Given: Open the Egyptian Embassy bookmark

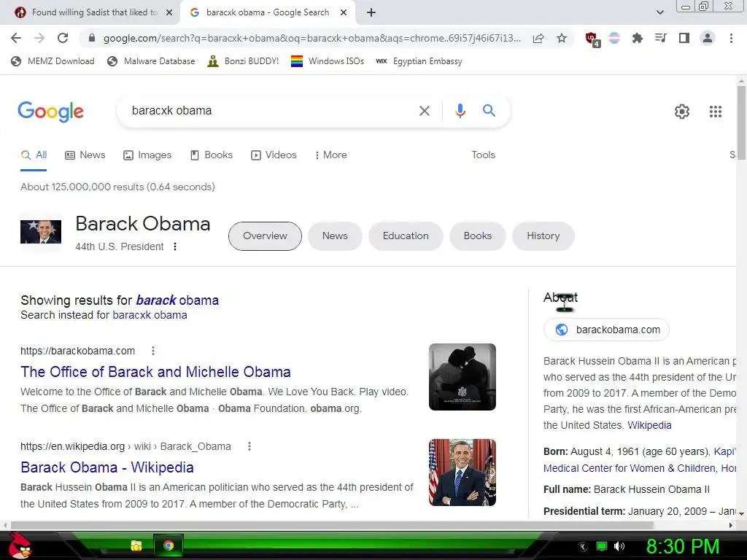Looking at the screenshot, I should [419, 61].
